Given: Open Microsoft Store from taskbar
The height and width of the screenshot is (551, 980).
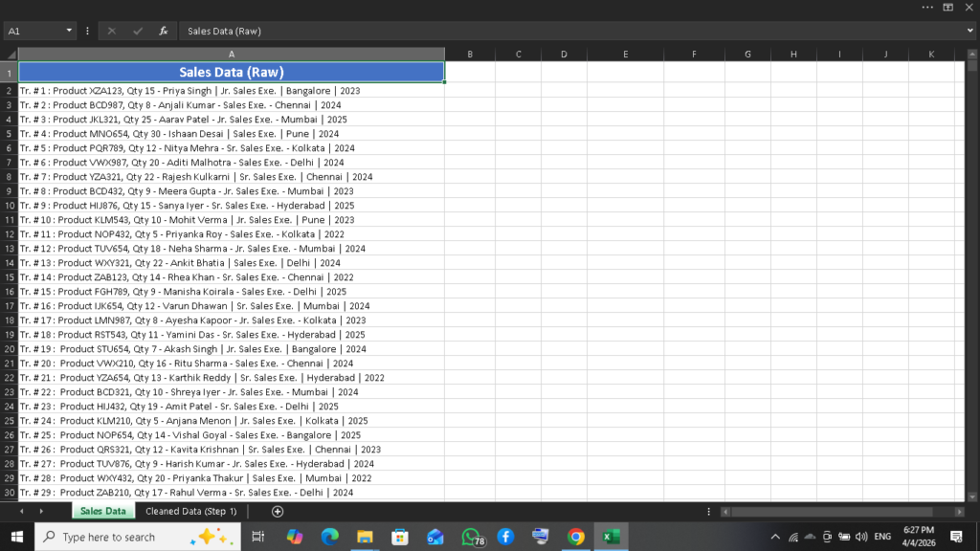Looking at the screenshot, I should pyautogui.click(x=400, y=537).
